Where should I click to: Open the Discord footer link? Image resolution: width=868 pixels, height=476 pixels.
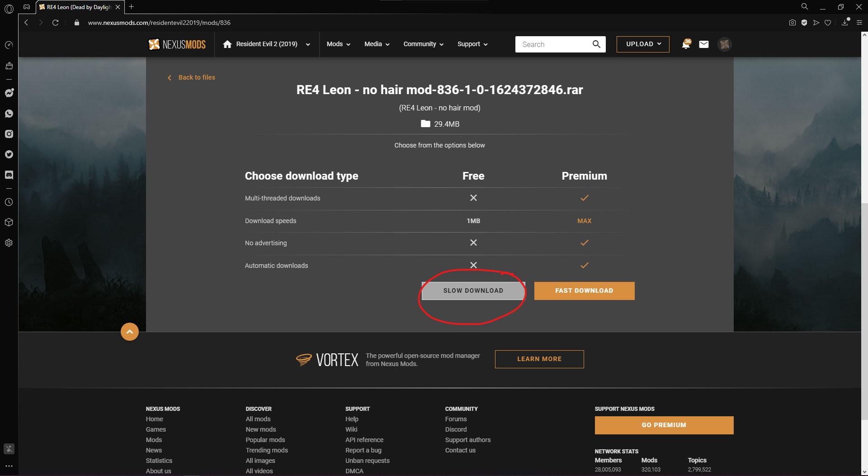456,430
